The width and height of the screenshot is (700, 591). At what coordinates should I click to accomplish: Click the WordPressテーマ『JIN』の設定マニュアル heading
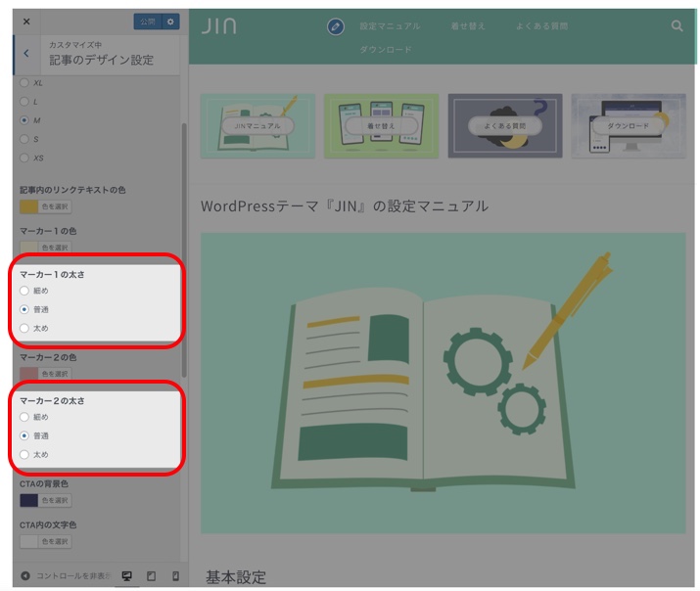tap(345, 206)
